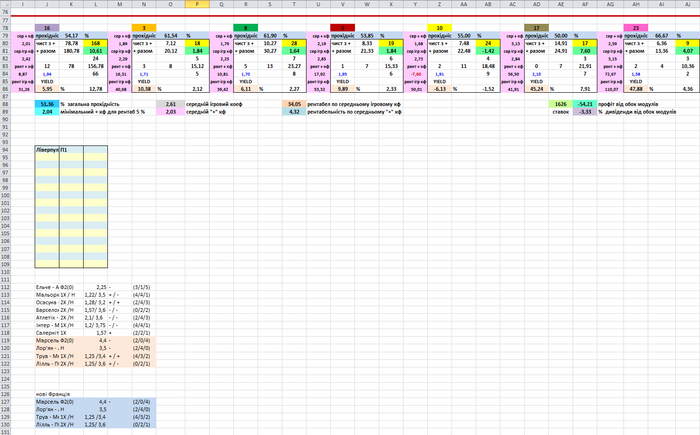Select the cell showing 53,85
The width and height of the screenshot is (700, 435).
pos(367,35)
